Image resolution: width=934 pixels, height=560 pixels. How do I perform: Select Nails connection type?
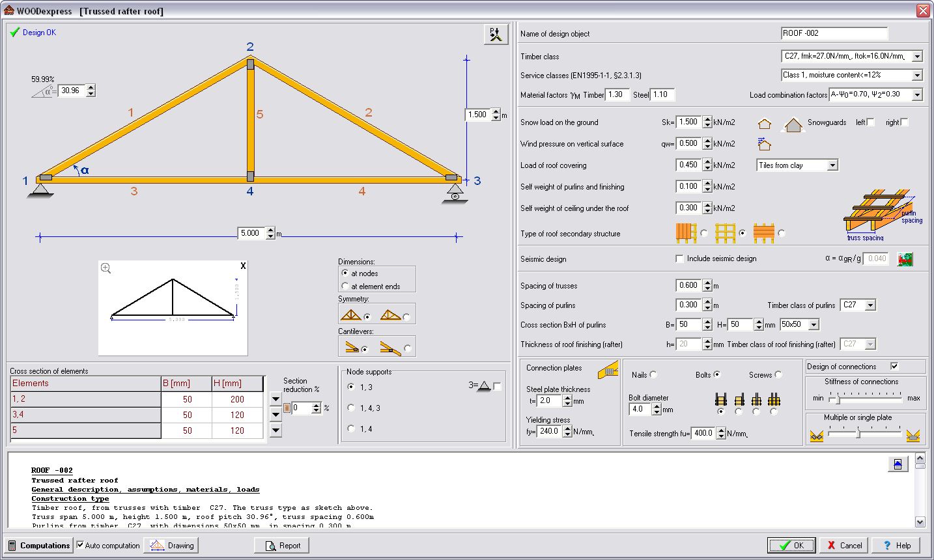[653, 374]
